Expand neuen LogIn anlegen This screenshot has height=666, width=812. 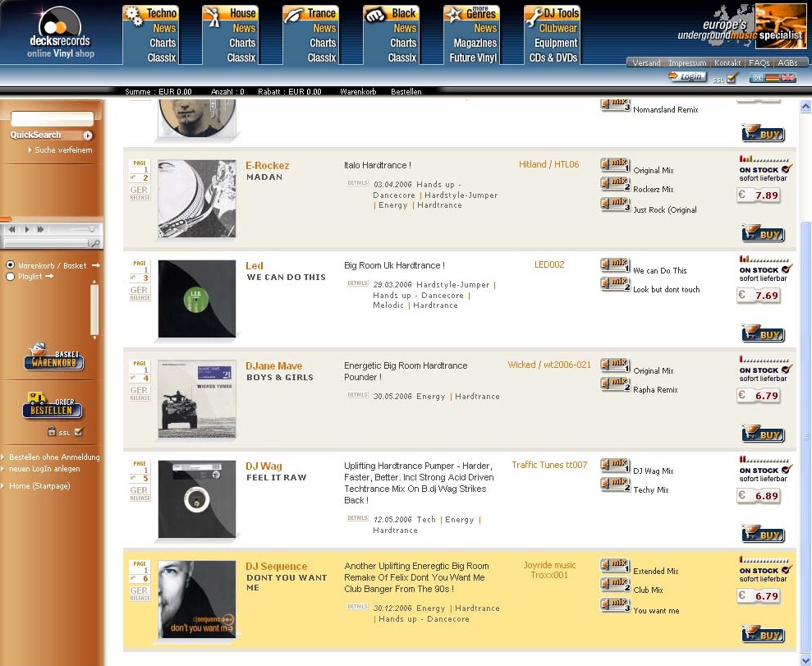click(44, 469)
